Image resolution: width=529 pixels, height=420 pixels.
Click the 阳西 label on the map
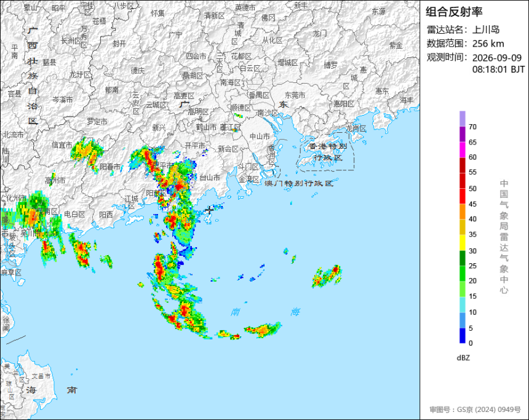coord(106,215)
